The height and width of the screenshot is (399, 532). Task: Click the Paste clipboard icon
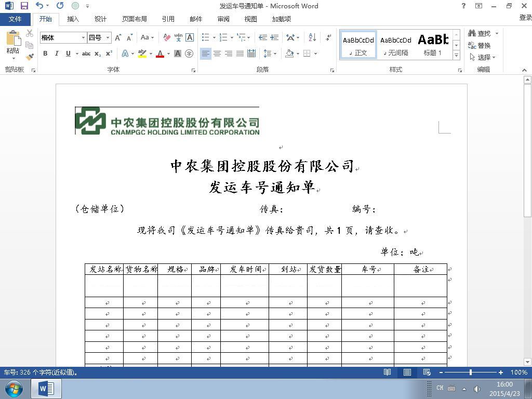click(x=13, y=38)
